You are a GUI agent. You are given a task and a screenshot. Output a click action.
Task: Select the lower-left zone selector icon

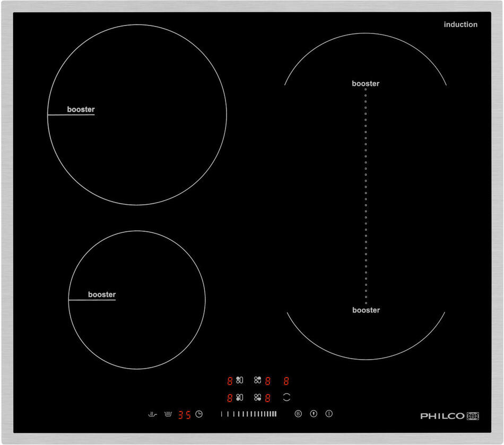click(x=239, y=397)
